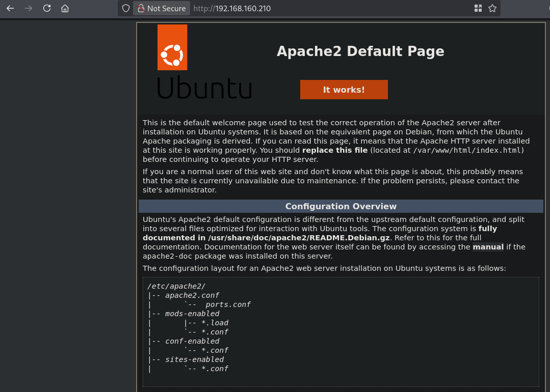Screen dimensions: 550x392
Task: Click the sites-enabled tree entry
Action: (194, 359)
